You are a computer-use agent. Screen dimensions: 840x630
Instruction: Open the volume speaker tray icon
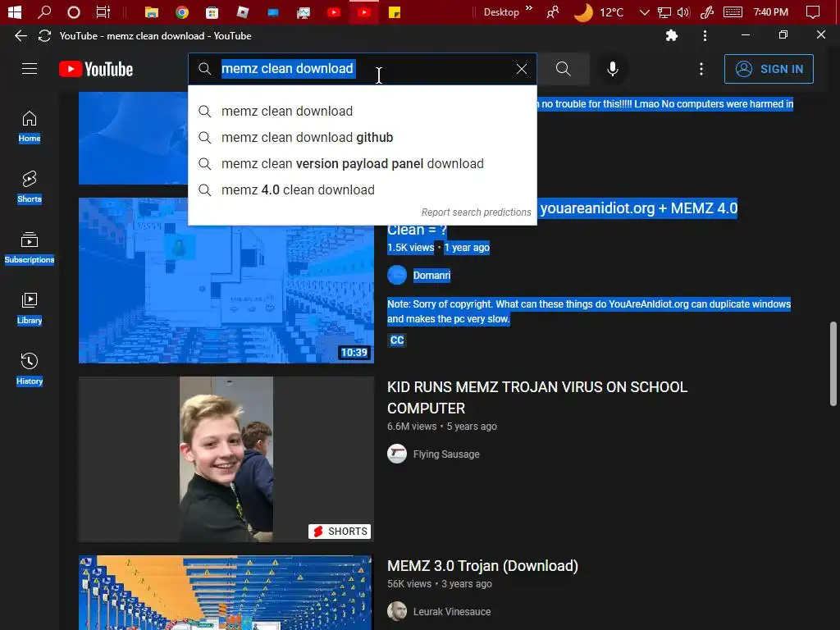click(683, 11)
